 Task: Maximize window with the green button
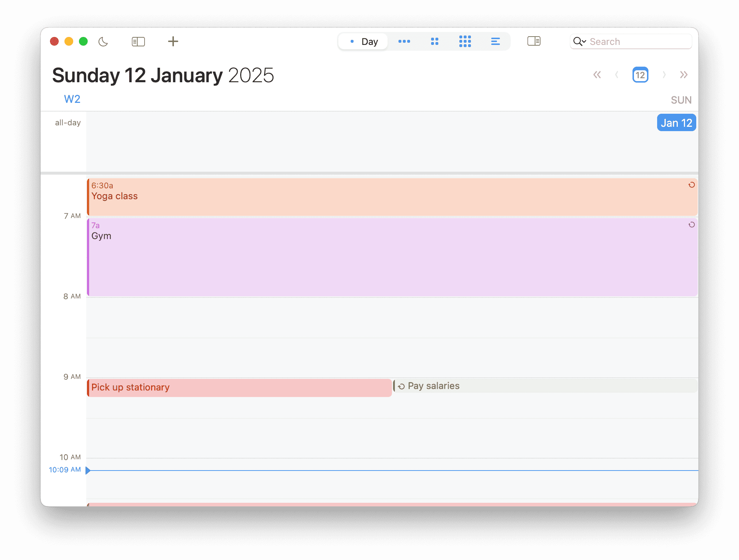click(83, 41)
